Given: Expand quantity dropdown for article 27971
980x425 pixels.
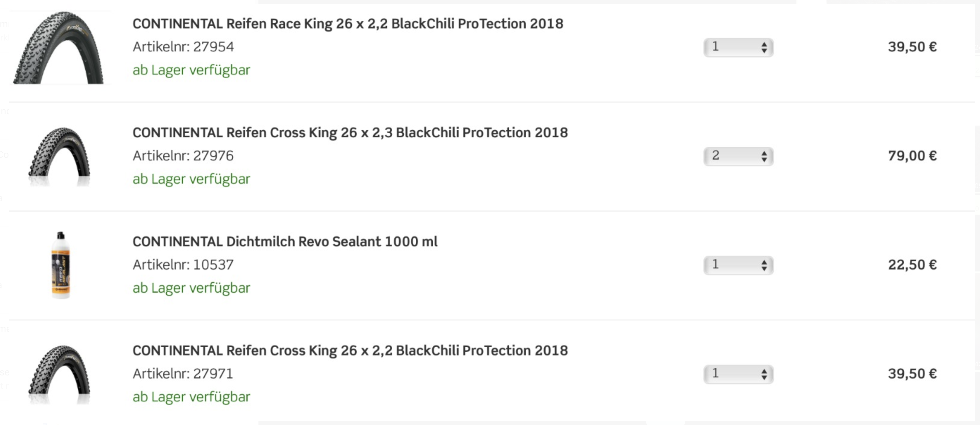Looking at the screenshot, I should (738, 374).
